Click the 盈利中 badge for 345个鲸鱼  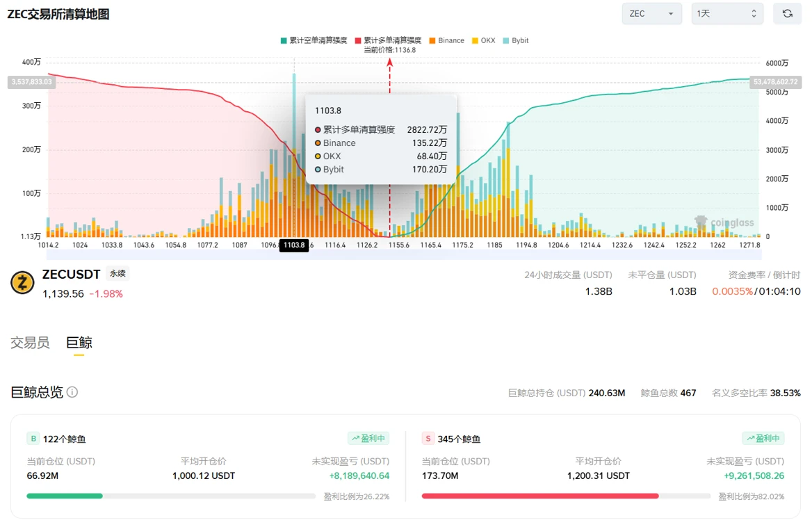click(763, 439)
